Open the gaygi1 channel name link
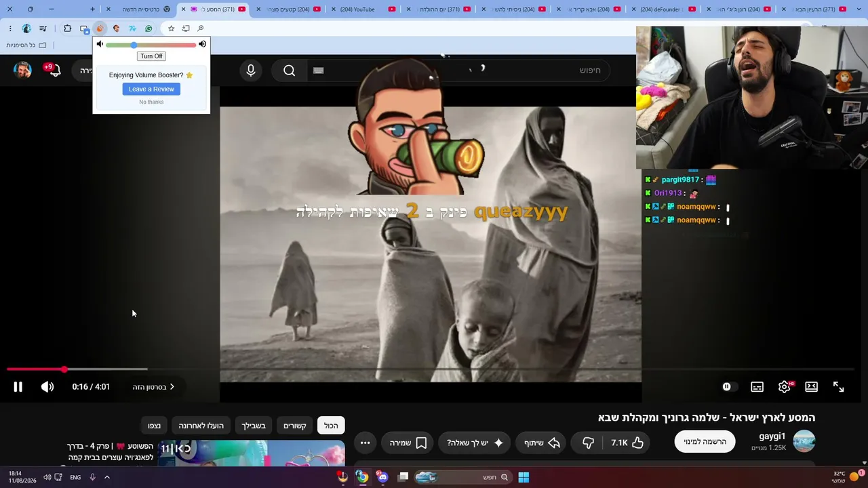Screen dimensions: 868x488 click(772, 436)
